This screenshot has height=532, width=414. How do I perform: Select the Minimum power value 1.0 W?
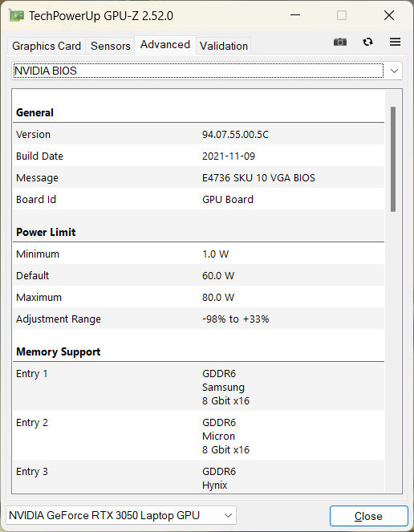[216, 254]
